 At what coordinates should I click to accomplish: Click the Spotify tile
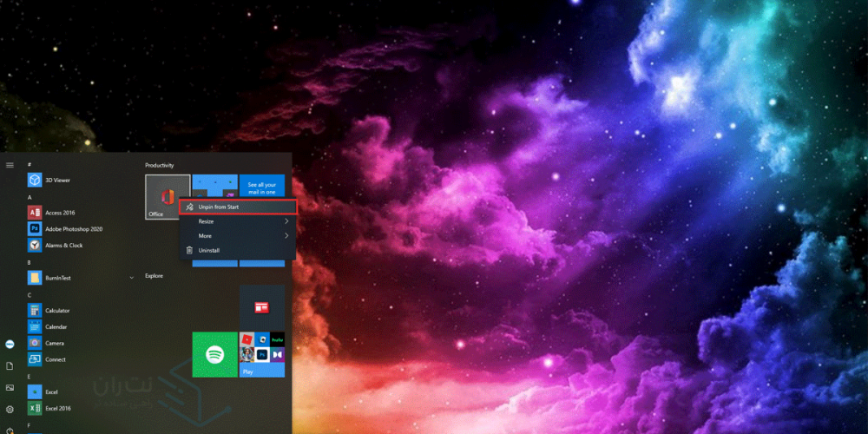214,354
